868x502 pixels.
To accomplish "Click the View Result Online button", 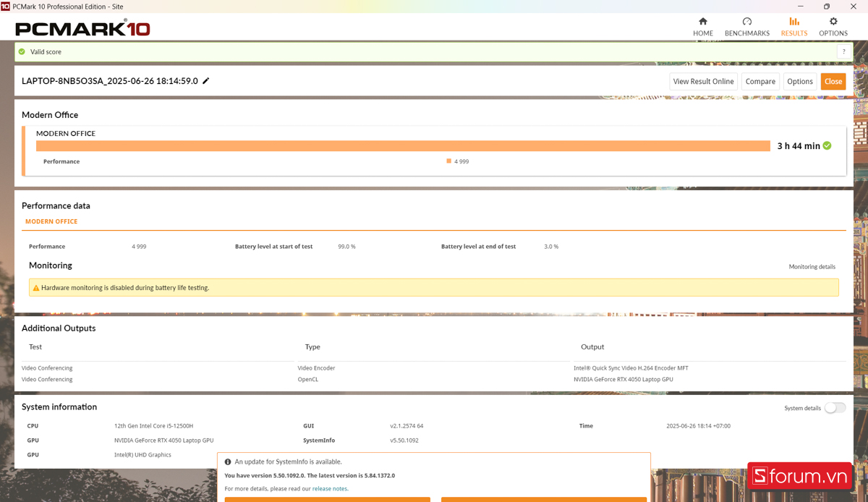I will tap(703, 82).
